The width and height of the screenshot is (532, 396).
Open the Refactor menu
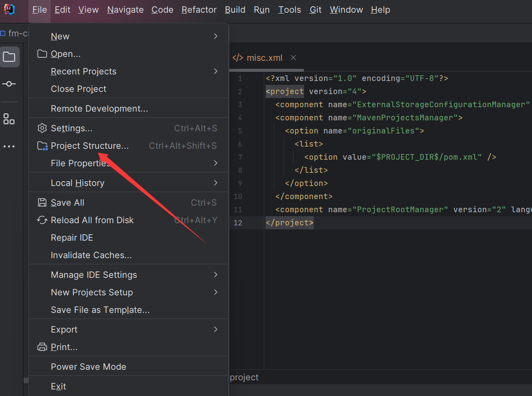click(199, 10)
